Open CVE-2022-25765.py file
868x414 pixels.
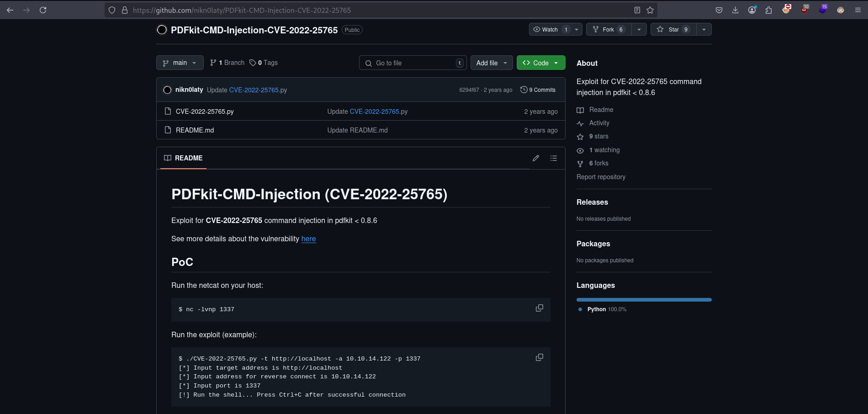click(205, 111)
